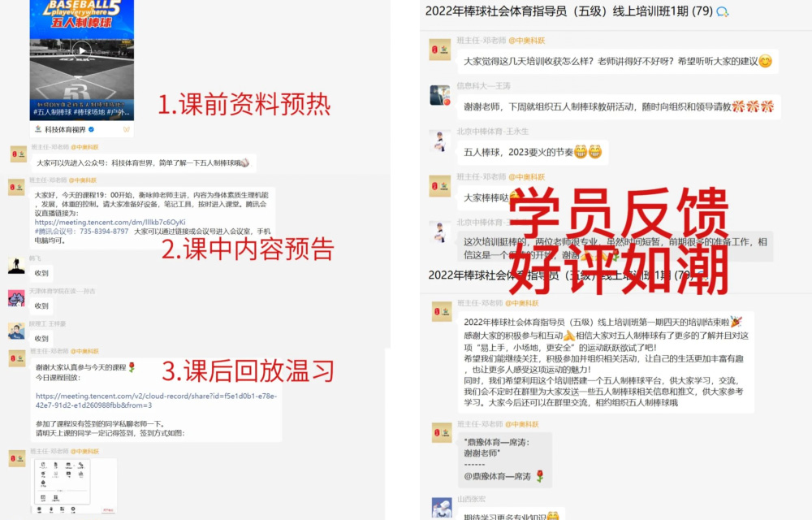Click the purple cartoon avatar of 天津体育学院 user
The width and height of the screenshot is (812, 520).
[16, 298]
